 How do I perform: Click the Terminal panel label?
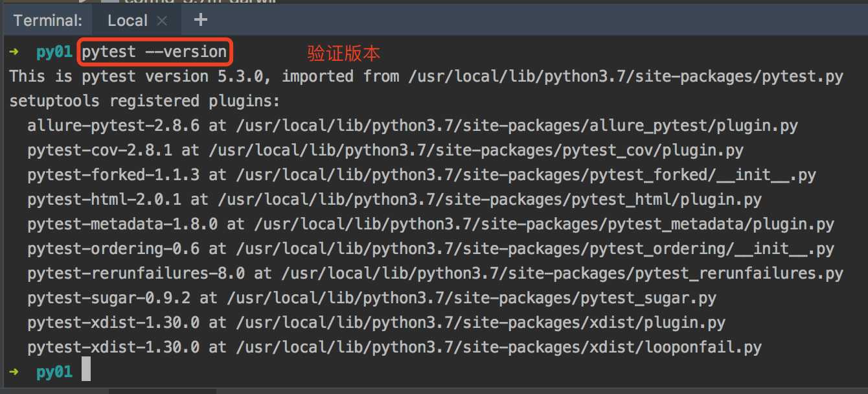coord(47,21)
